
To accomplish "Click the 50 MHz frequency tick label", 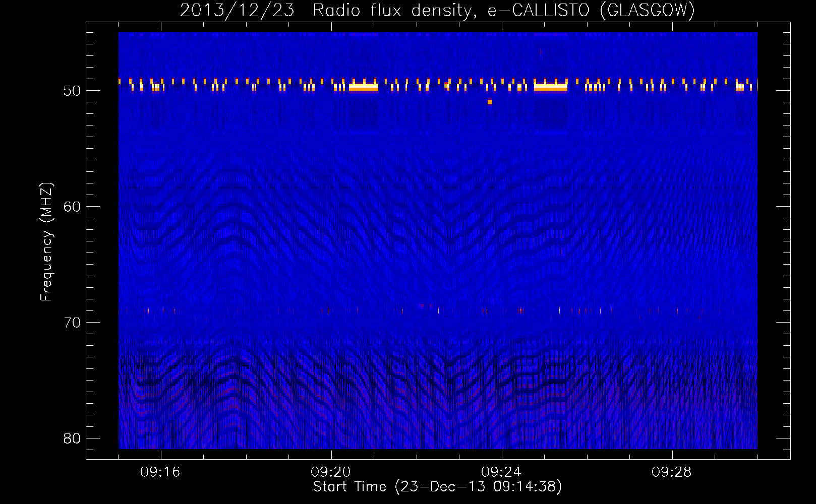I will coord(72,91).
